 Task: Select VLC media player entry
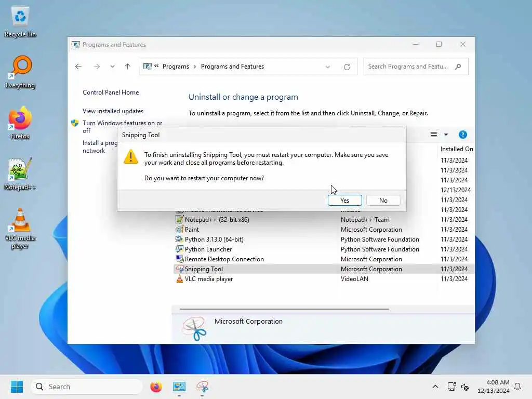point(324,278)
